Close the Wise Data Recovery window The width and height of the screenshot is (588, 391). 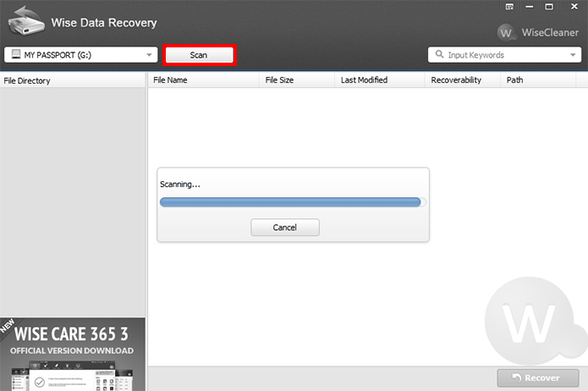pos(574,7)
